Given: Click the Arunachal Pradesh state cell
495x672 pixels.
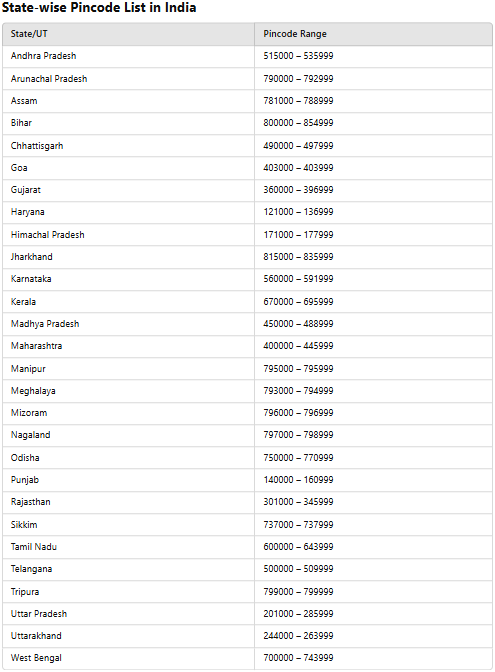Looking at the screenshot, I should coord(49,79).
